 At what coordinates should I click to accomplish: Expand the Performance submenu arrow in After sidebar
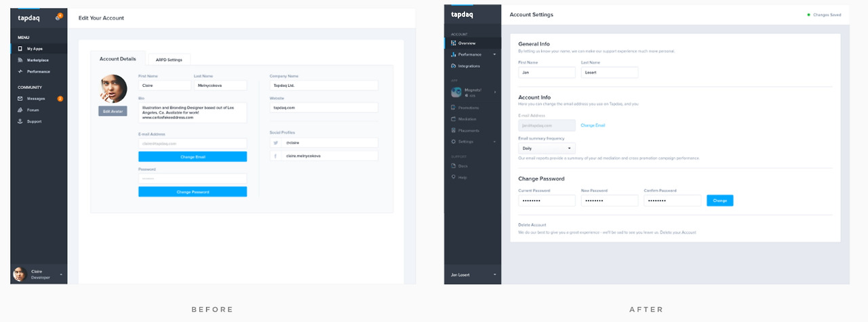(x=494, y=54)
